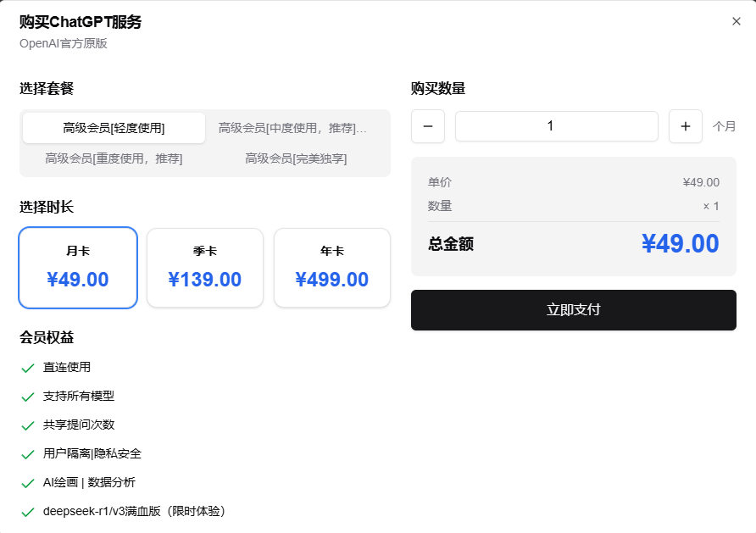Select the 高级会员[中度使用，推荐] plan
Screen dimensions: 756x533
[x=293, y=127]
